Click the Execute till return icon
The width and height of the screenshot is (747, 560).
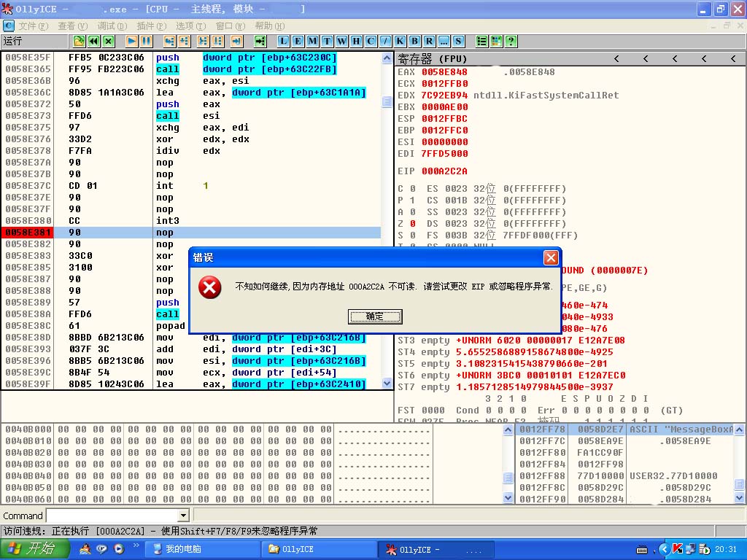pos(237,42)
